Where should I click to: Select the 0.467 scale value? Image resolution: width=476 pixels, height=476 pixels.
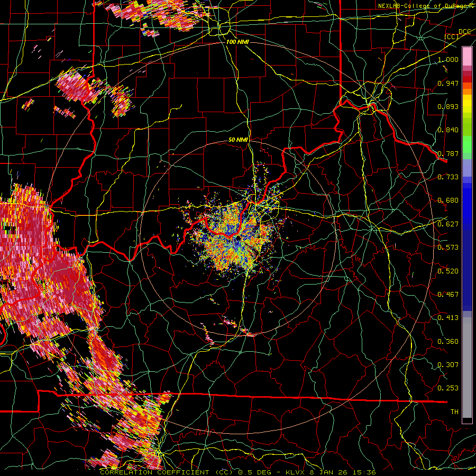(448, 295)
